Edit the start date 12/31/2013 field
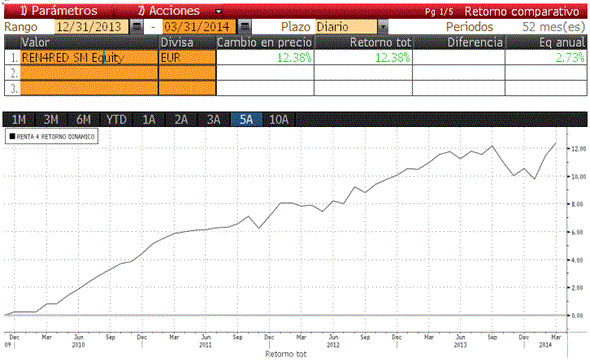 (x=91, y=27)
